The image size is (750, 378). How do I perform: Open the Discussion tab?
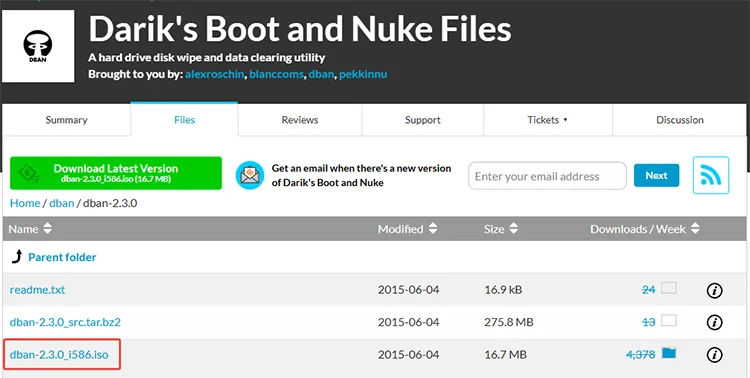point(680,120)
